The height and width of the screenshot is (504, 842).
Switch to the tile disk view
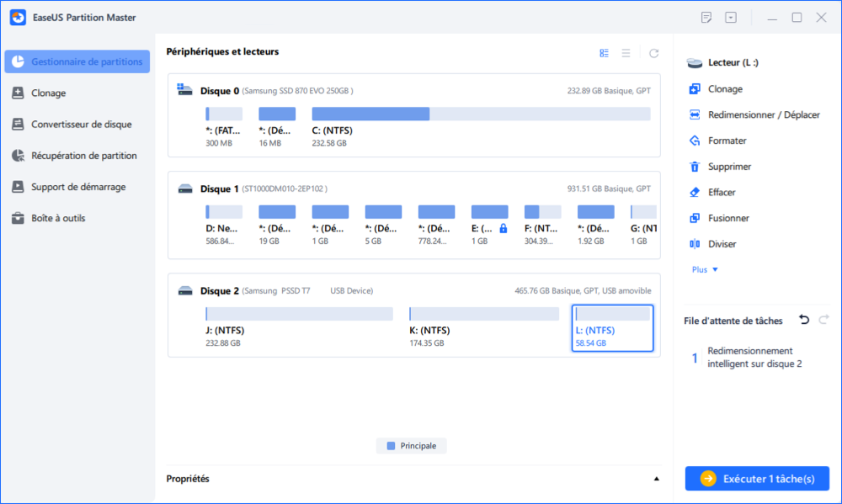tap(604, 53)
